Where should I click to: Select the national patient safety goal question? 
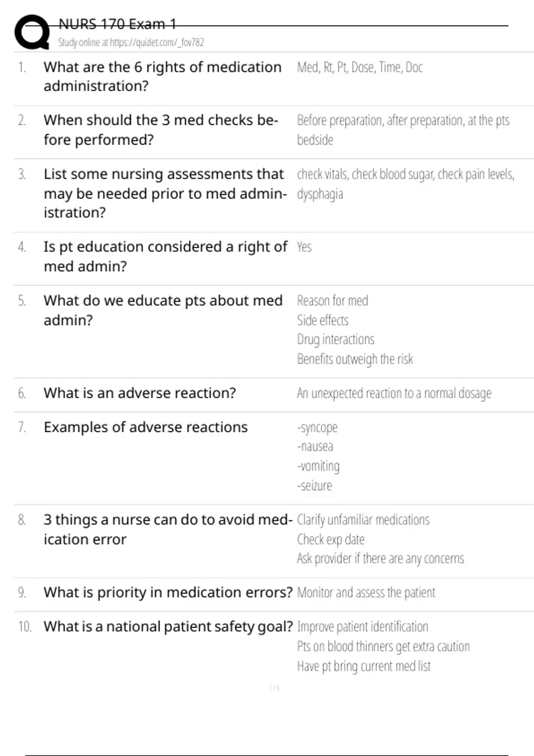pos(168,627)
